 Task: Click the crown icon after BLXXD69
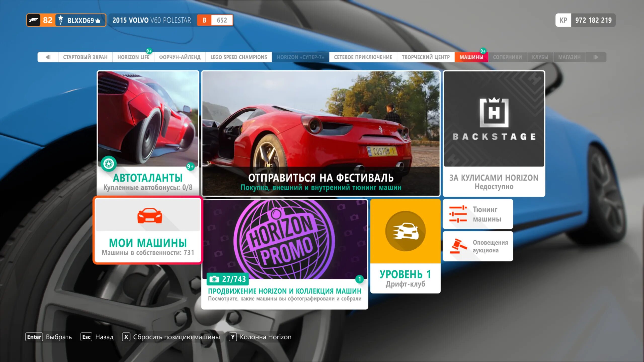pyautogui.click(x=98, y=21)
